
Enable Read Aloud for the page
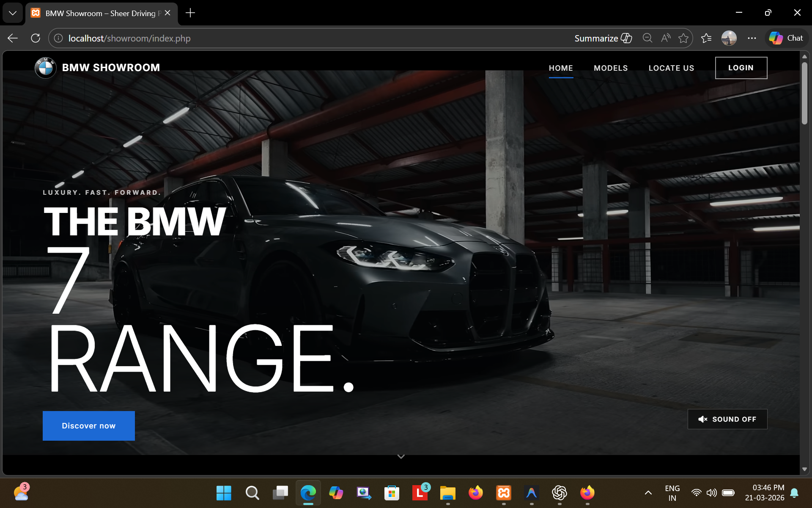point(665,38)
